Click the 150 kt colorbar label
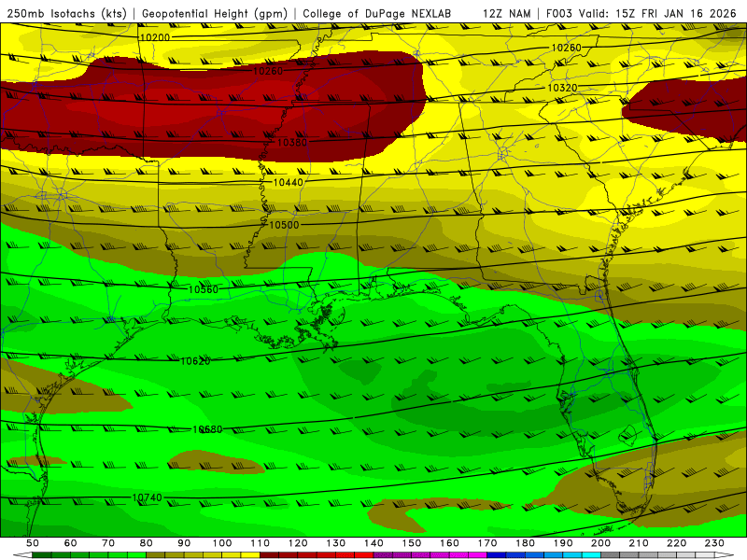Screen dimensions: 747x560 coord(412,543)
